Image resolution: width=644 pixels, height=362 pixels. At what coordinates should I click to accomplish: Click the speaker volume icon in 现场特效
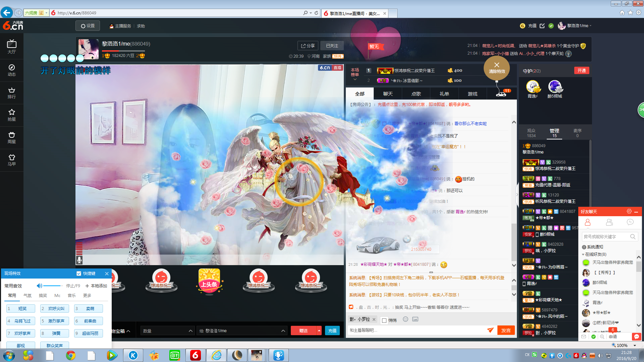[x=39, y=286]
